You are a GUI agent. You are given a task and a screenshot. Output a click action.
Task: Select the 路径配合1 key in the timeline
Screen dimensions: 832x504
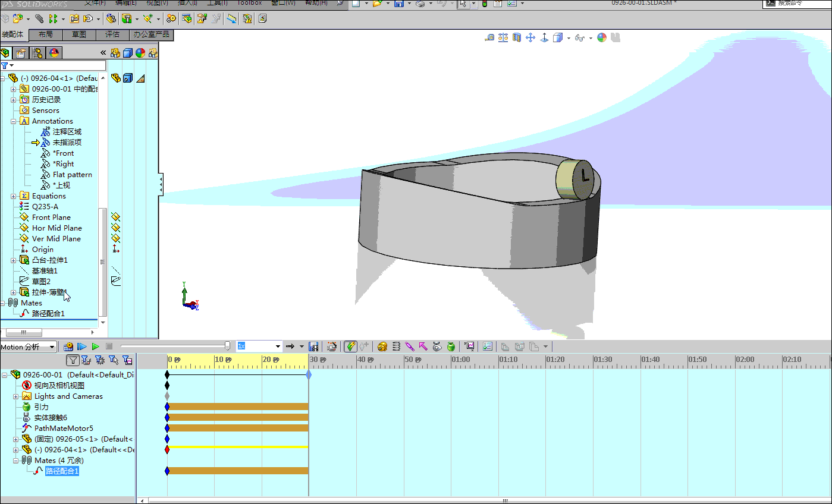(x=167, y=470)
